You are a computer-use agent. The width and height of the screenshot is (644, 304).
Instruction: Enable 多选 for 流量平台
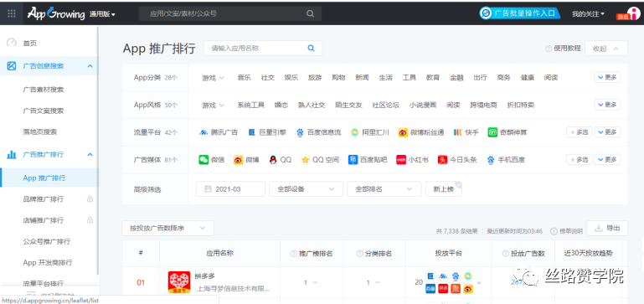(580, 132)
